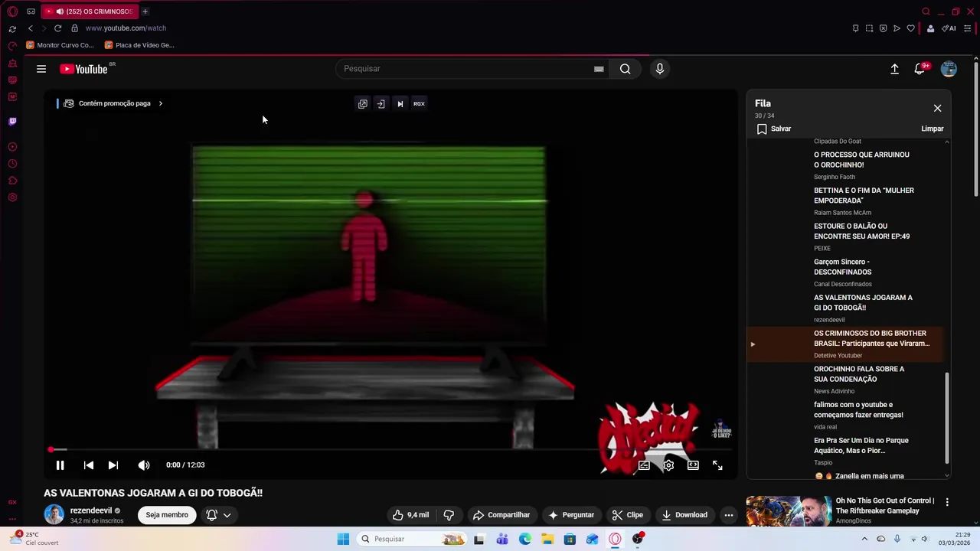Open Opera heart bookmarks icon

click(x=910, y=28)
